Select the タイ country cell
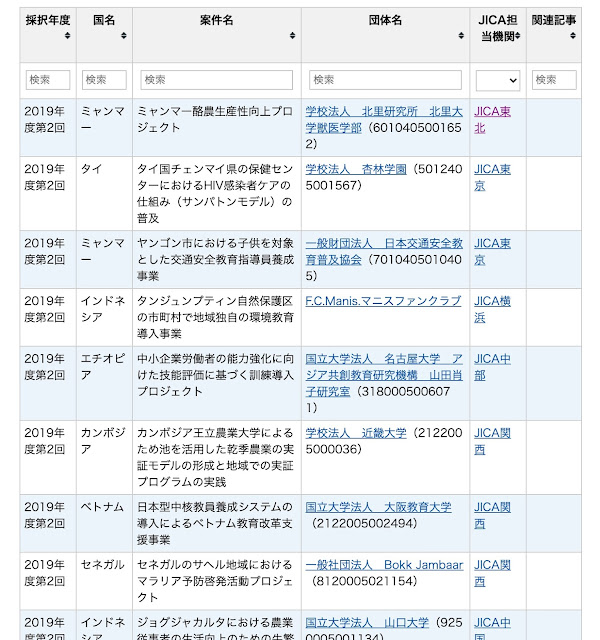Image resolution: width=600 pixels, height=640 pixels. point(104,193)
